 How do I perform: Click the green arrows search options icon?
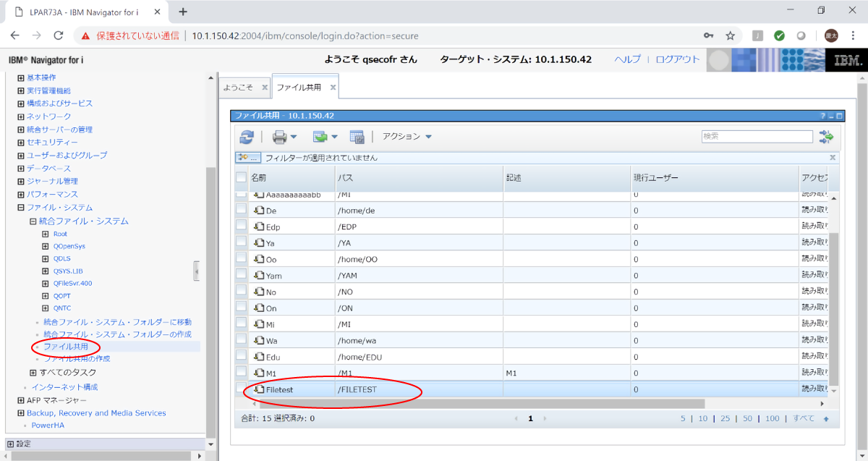click(x=826, y=136)
